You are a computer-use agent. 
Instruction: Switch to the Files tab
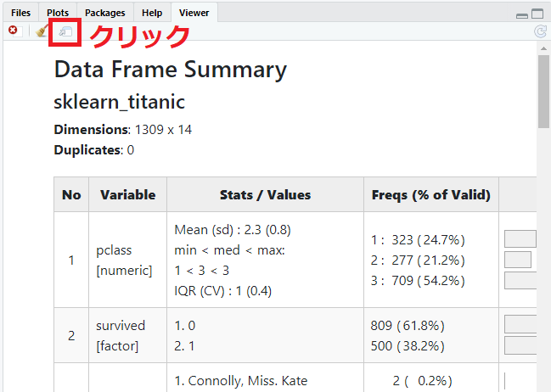click(20, 13)
